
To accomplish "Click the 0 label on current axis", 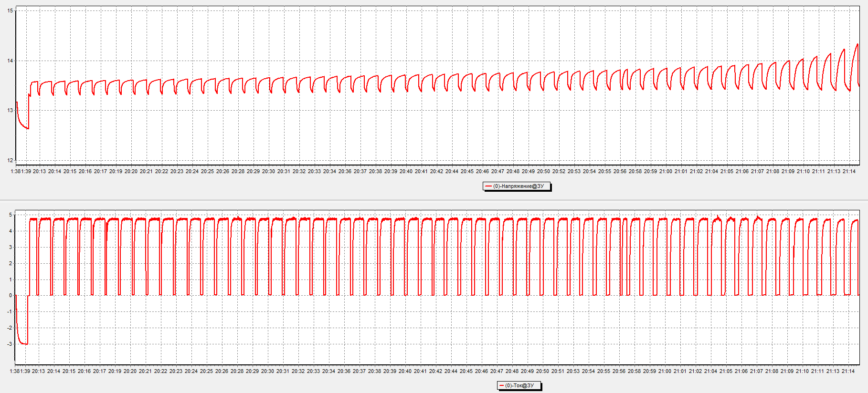I will click(x=11, y=295).
